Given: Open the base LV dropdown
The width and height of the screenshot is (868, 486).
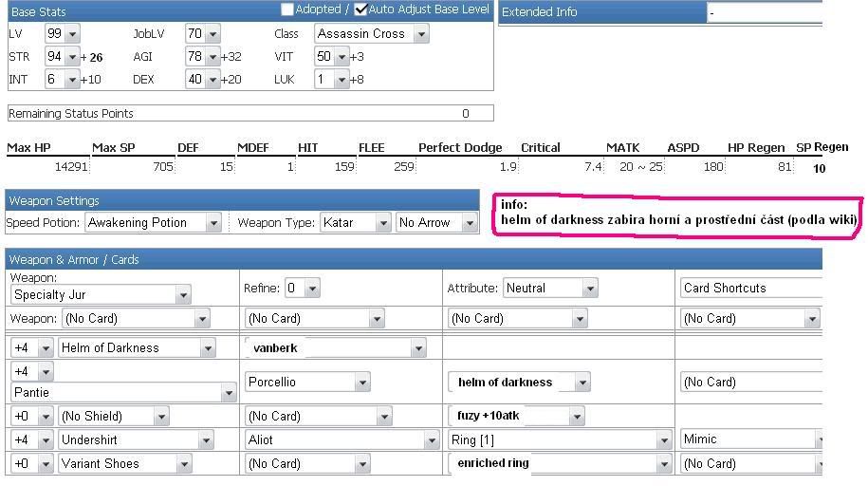Looking at the screenshot, I should coord(63,33).
